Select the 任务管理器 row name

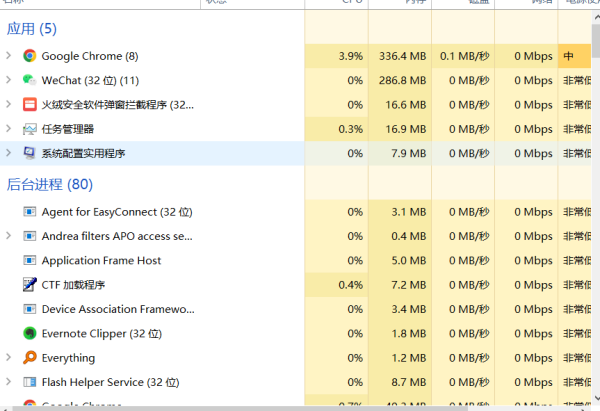(68, 129)
